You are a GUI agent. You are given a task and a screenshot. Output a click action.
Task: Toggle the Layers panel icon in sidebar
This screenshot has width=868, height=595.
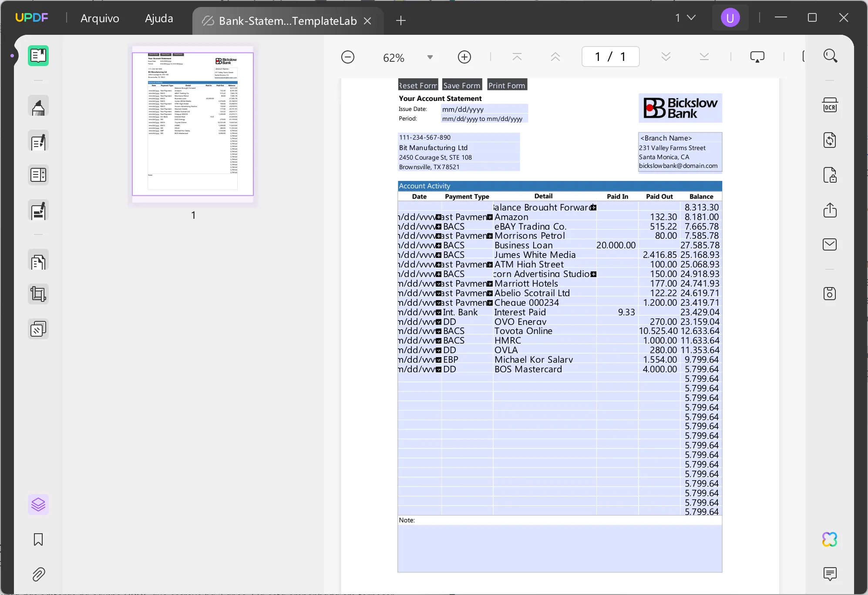point(37,505)
